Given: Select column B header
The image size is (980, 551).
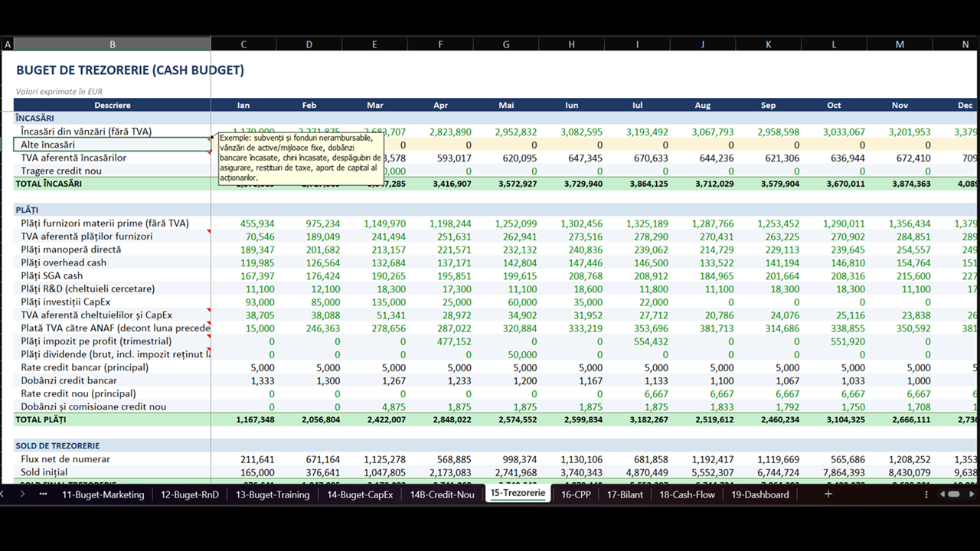Looking at the screenshot, I should (x=113, y=44).
